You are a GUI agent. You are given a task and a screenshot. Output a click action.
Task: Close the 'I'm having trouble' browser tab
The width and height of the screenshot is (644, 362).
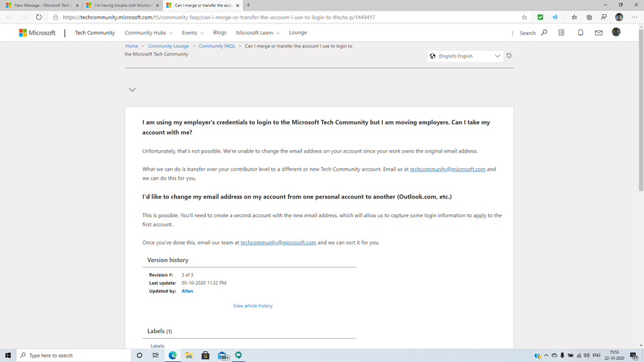(x=157, y=5)
